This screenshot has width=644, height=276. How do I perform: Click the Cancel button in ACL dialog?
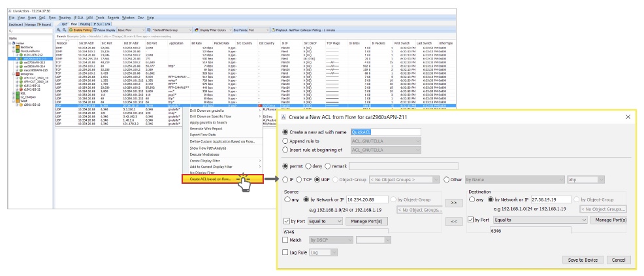[x=619, y=260]
